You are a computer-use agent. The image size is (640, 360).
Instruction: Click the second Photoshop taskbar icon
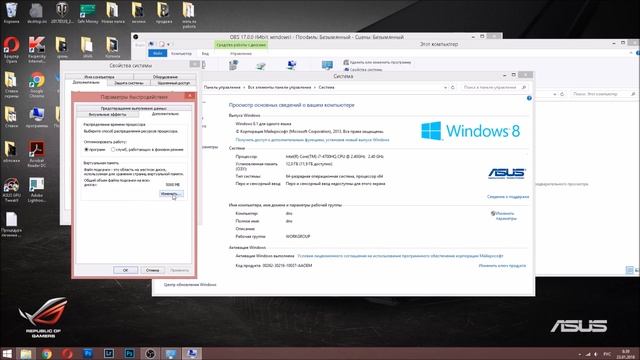tap(129, 353)
